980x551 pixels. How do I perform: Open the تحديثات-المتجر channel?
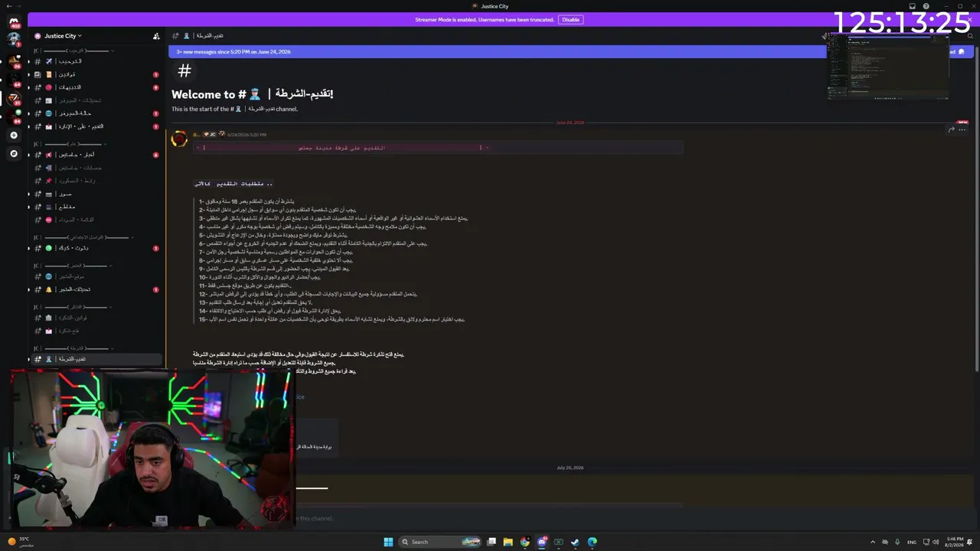[x=96, y=289]
